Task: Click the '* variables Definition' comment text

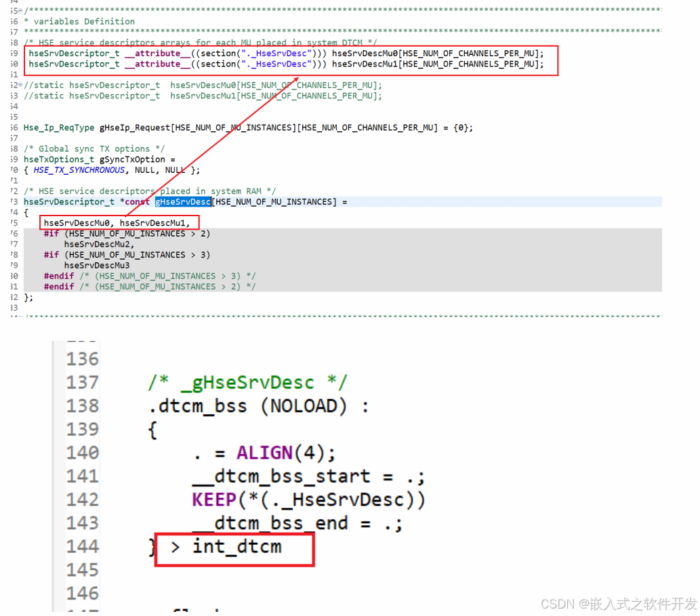Action: pyautogui.click(x=79, y=22)
